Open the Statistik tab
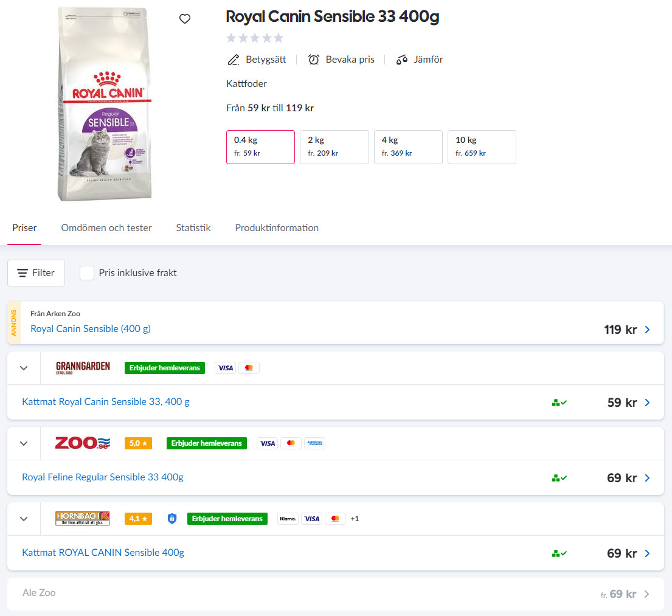The image size is (672, 616). click(x=193, y=228)
